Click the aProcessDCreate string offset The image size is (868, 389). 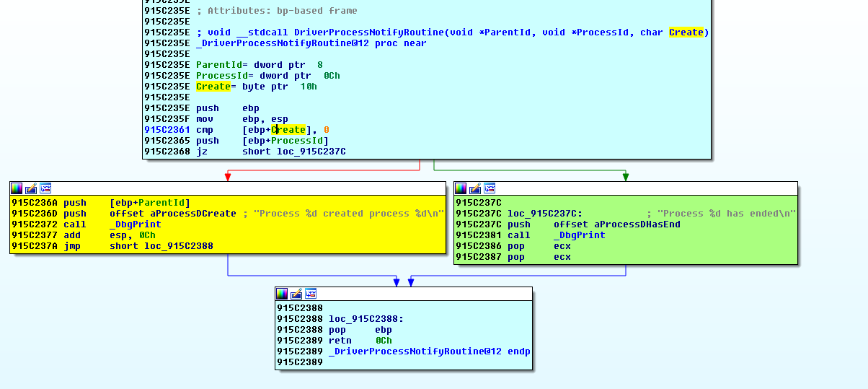pyautogui.click(x=193, y=214)
